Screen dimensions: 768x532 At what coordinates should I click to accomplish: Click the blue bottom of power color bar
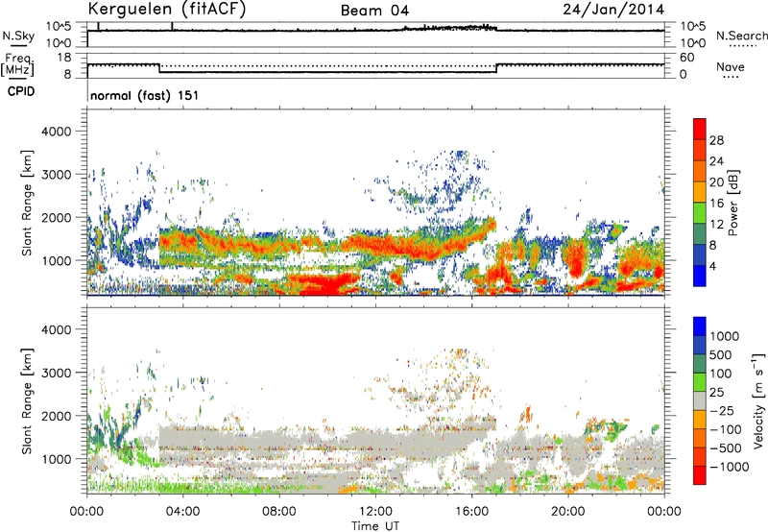(x=700, y=276)
